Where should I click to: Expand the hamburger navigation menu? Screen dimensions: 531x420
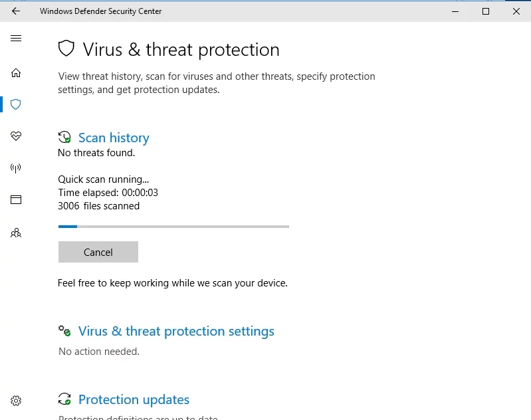pyautogui.click(x=16, y=39)
